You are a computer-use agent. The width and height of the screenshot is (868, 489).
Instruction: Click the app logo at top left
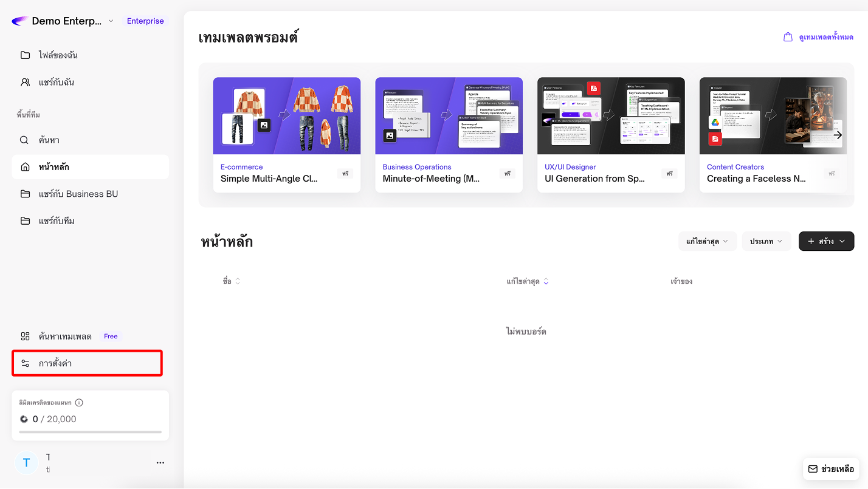coord(19,21)
